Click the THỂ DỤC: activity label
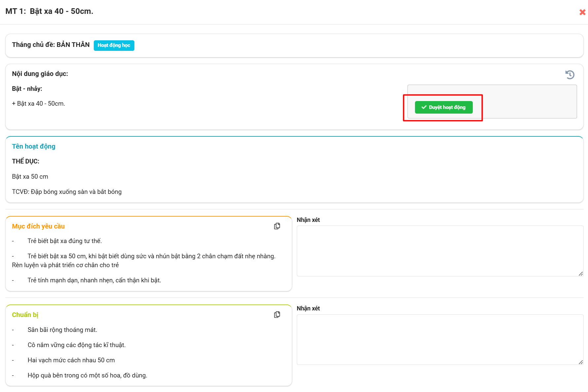This screenshot has height=392, width=588. click(x=26, y=161)
